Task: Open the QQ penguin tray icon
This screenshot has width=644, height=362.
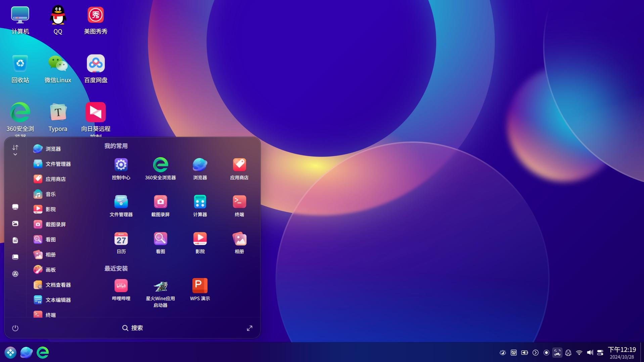Action: (x=568, y=353)
